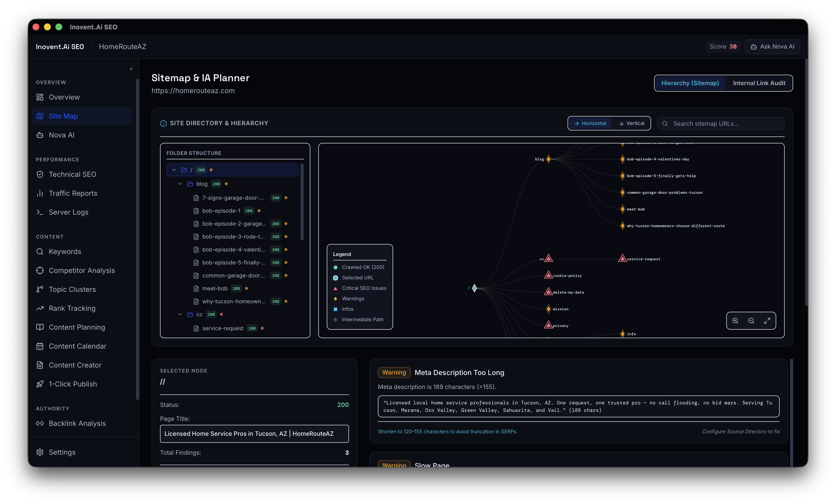The height and width of the screenshot is (504, 836).
Task: Select bob-episode-2-garage tree row
Action: 232,224
